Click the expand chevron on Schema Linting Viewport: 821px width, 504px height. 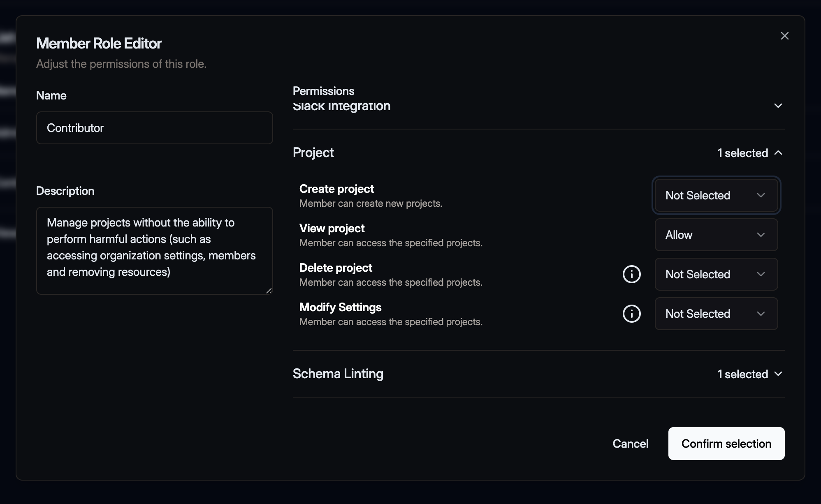click(779, 374)
